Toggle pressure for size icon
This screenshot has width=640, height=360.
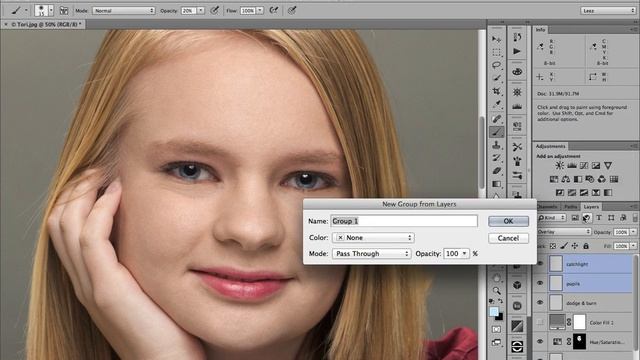pyautogui.click(x=292, y=11)
